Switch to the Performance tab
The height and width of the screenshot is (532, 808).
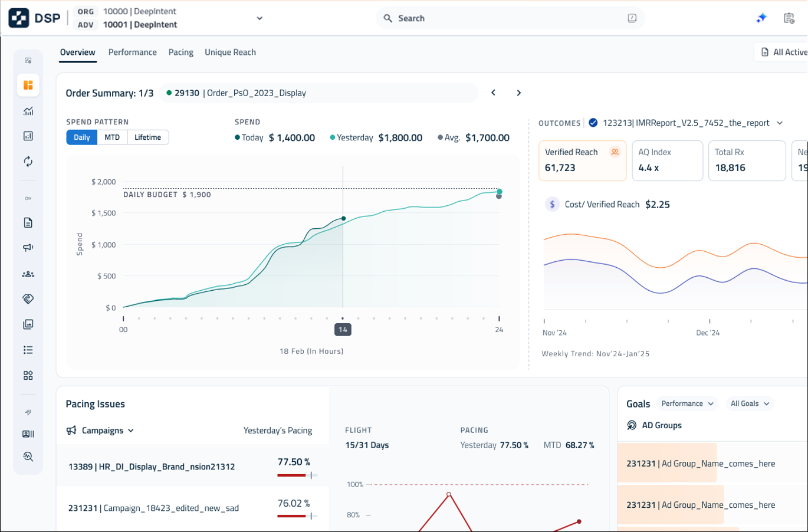click(133, 52)
